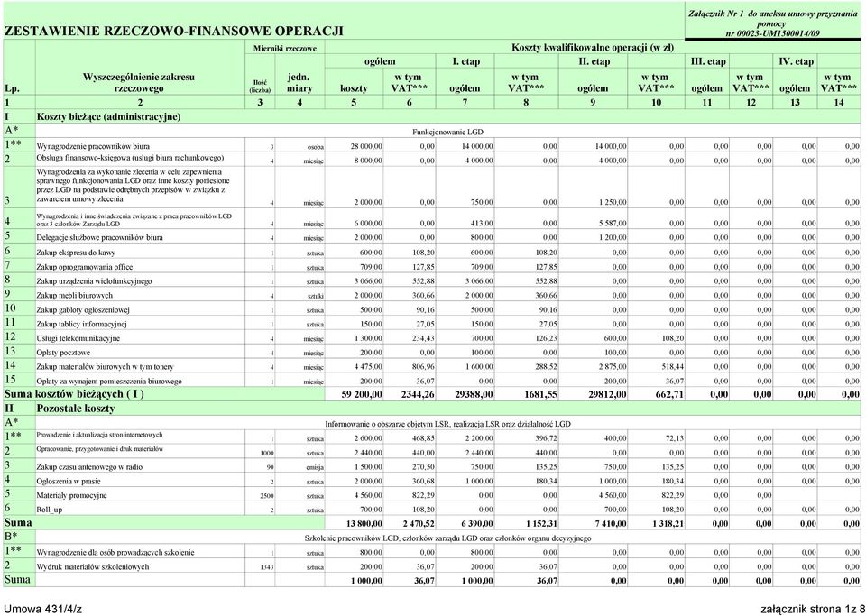Select the 'Ilość (liczba)' header cell
This screenshot has width=866, height=616.
click(260, 85)
